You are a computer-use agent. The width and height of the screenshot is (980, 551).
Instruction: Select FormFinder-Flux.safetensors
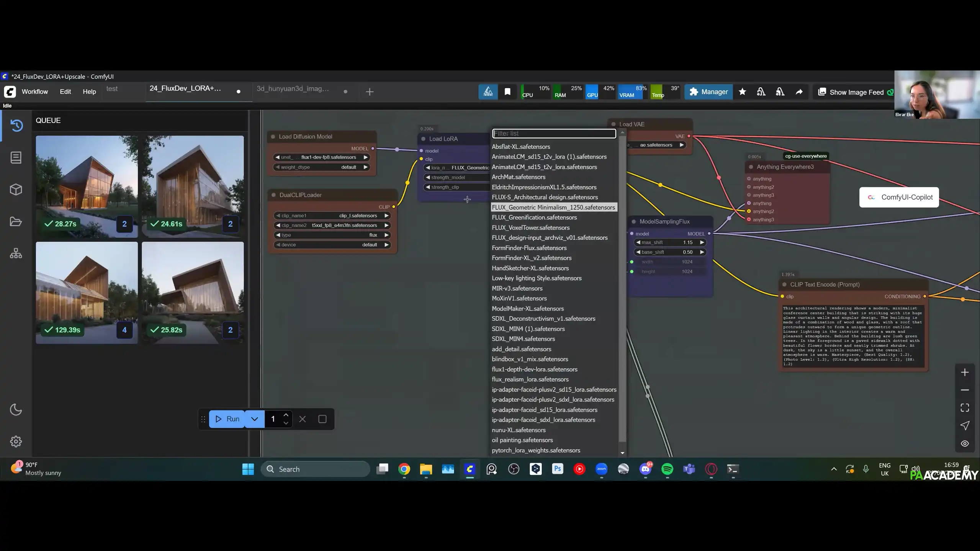click(529, 248)
